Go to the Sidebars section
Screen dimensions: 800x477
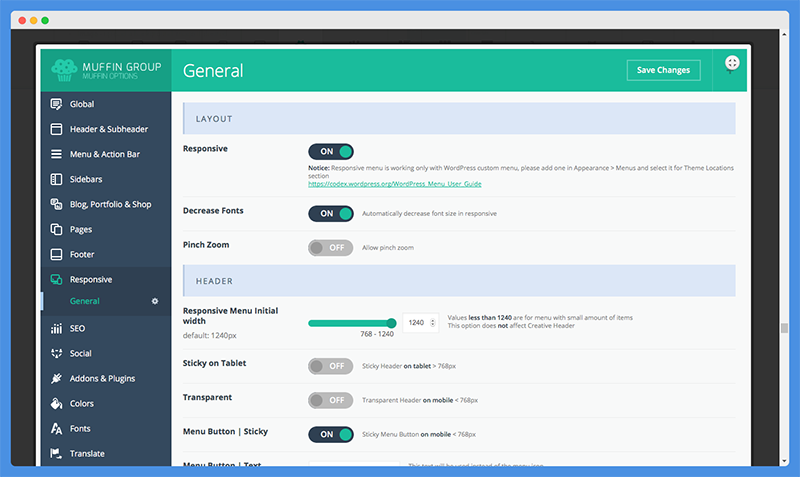[x=106, y=179]
